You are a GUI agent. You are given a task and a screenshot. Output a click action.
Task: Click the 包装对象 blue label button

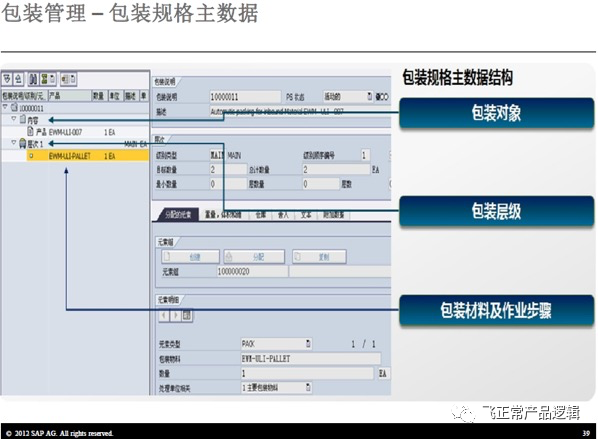497,113
